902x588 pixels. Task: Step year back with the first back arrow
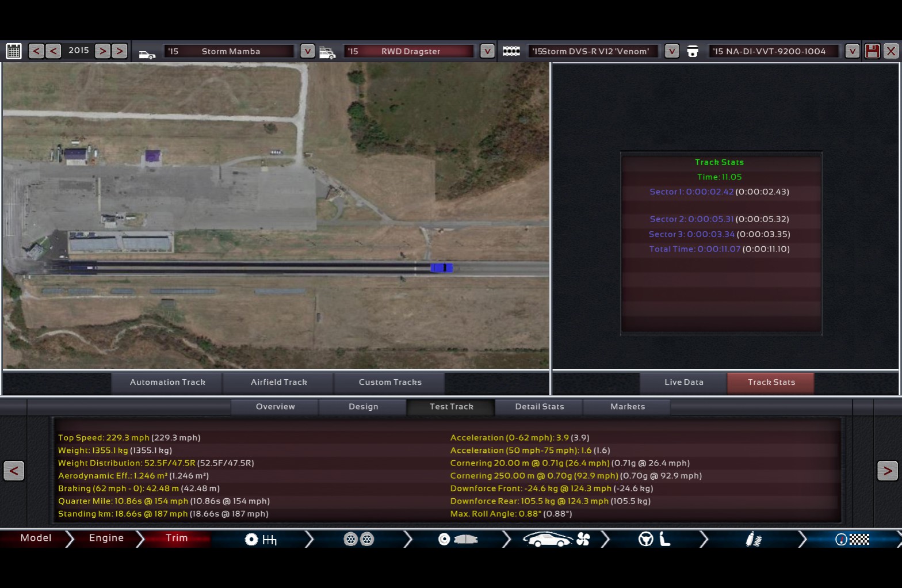tap(36, 51)
